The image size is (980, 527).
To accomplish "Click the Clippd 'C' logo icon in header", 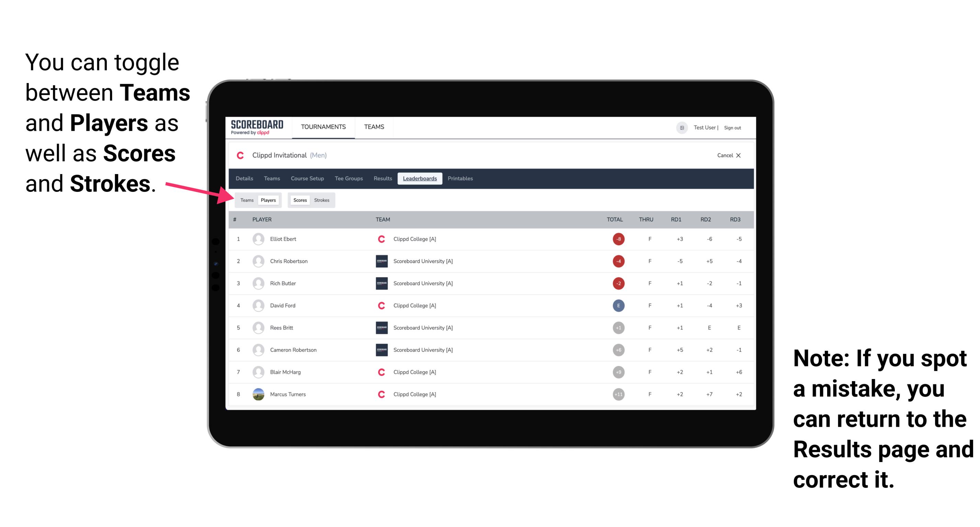I will click(241, 155).
